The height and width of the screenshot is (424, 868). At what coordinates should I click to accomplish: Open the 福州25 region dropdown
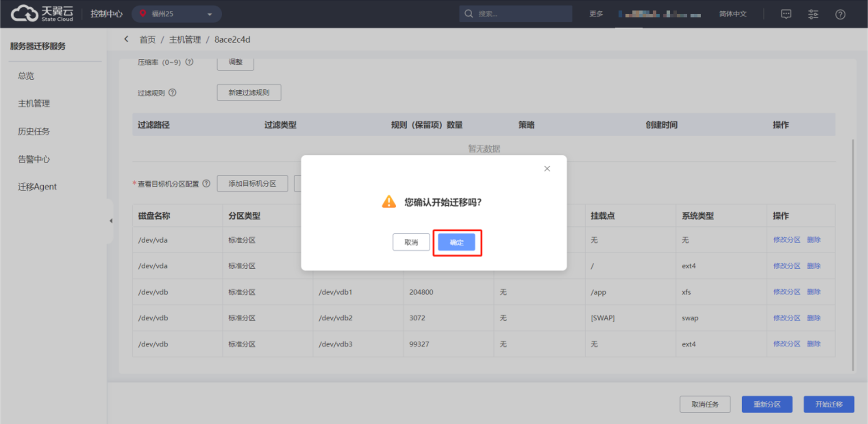(177, 14)
